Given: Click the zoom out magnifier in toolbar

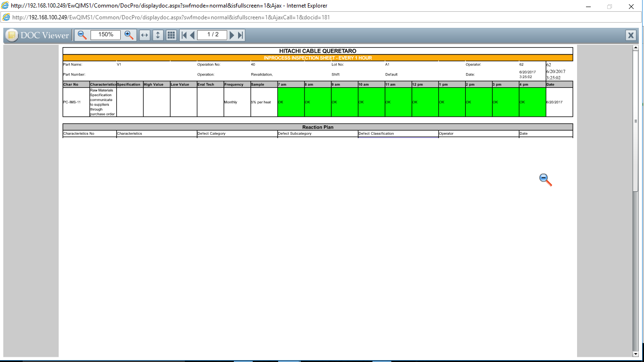Looking at the screenshot, I should coord(82,35).
